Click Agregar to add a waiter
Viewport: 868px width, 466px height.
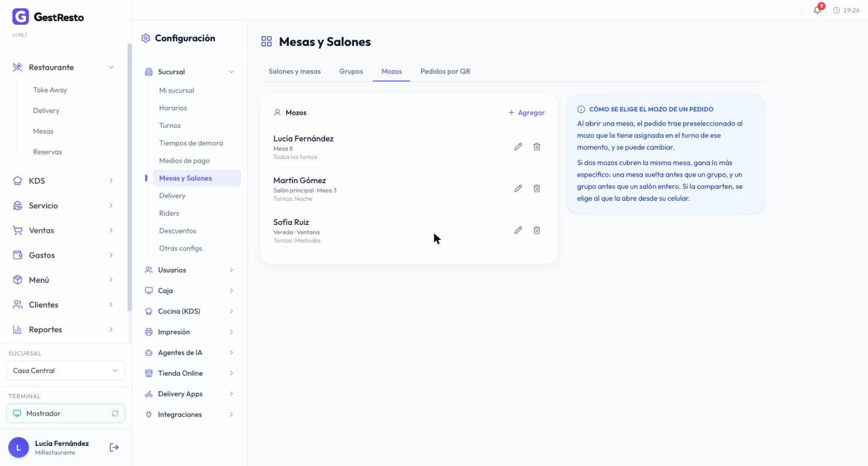[x=526, y=113]
